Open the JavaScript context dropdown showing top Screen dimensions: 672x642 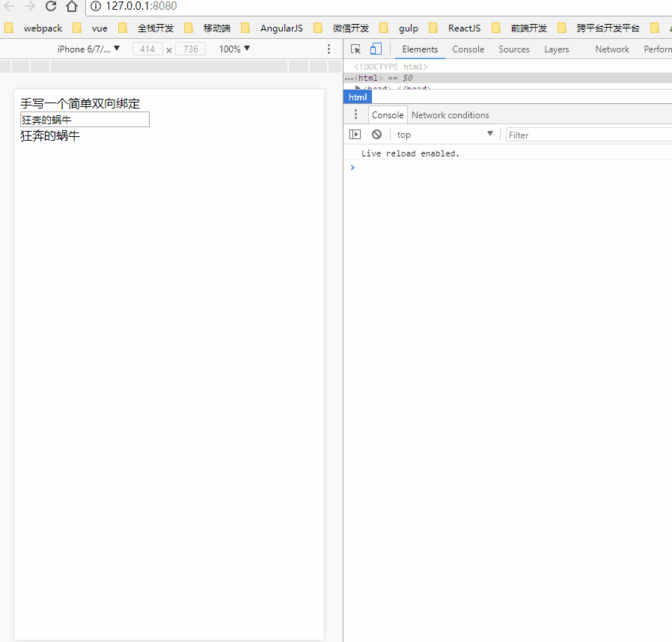[445, 134]
